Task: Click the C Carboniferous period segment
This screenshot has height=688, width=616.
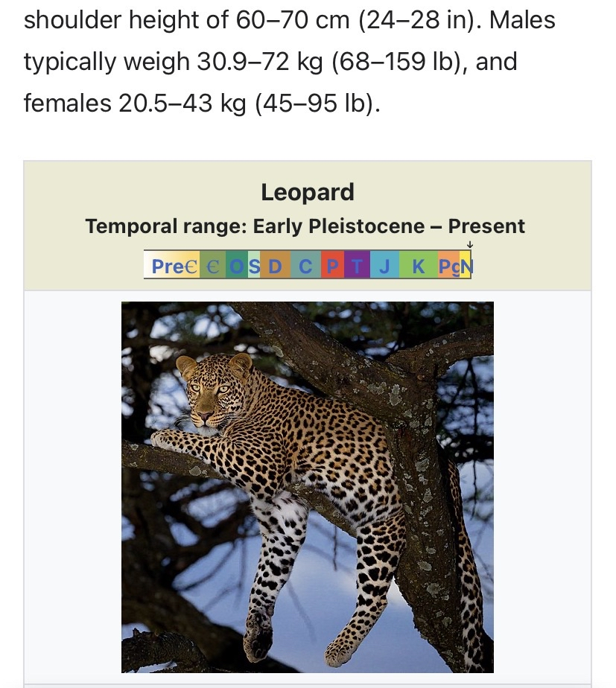Action: point(305,267)
